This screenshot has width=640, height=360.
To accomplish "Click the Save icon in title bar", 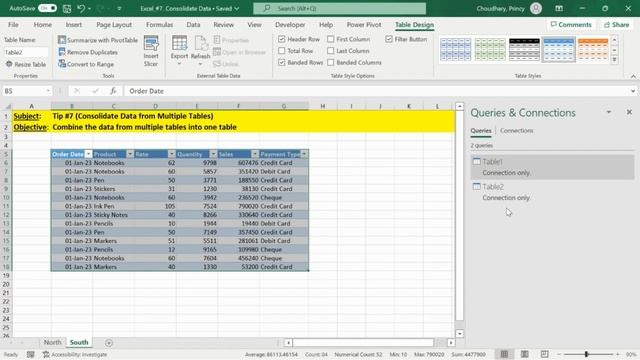I will coord(67,8).
